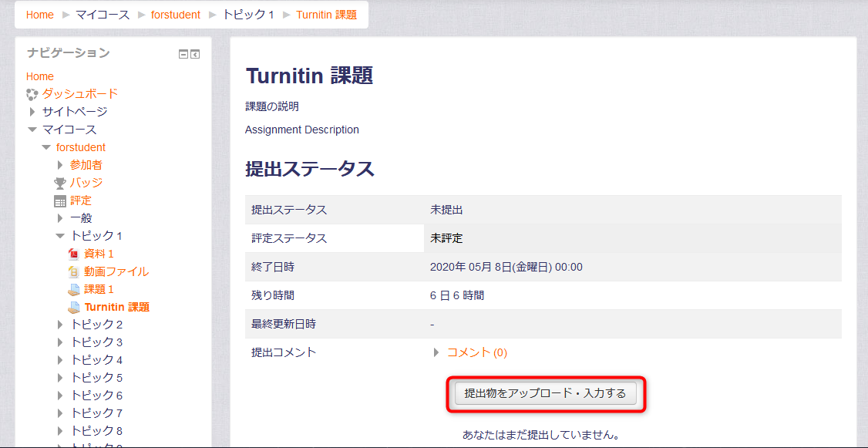The height and width of the screenshot is (448, 868).
Task: Click the 提出物をアップロード・入力する button
Action: (x=545, y=394)
